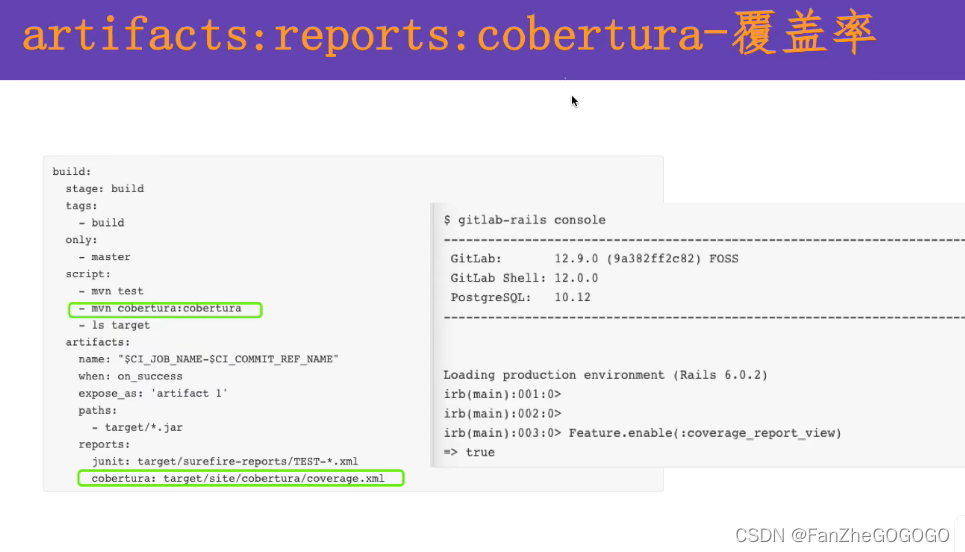Select the '- master' branch line

(105, 257)
